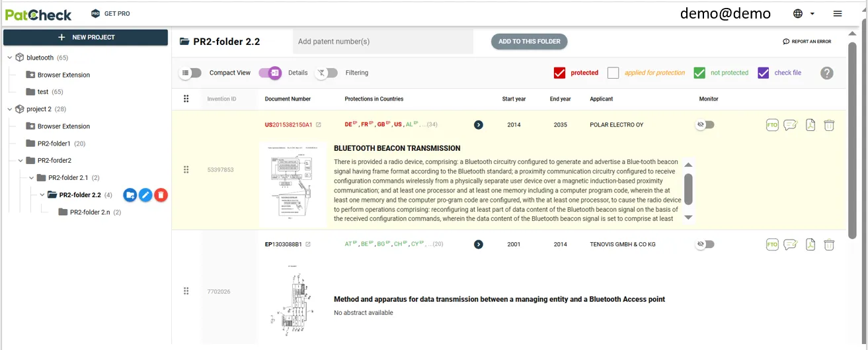This screenshot has width=868, height=350.
Task: Click the project 2 cube icon
Action: coord(20,109)
